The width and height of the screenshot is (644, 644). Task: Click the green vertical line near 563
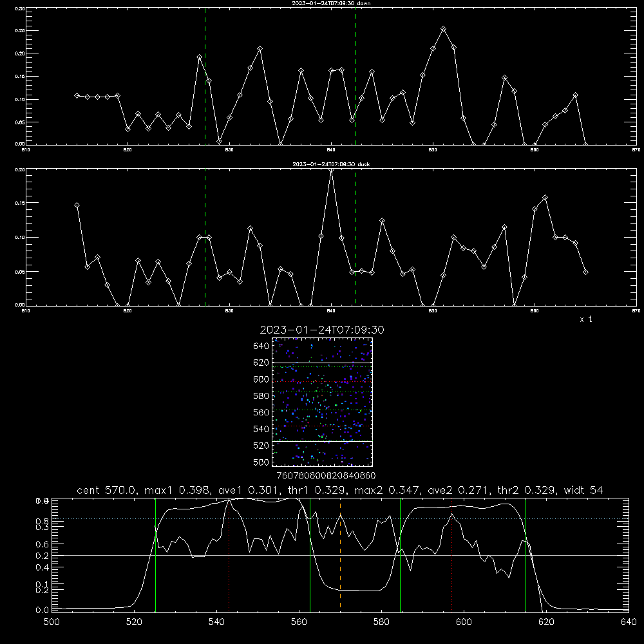310,555
